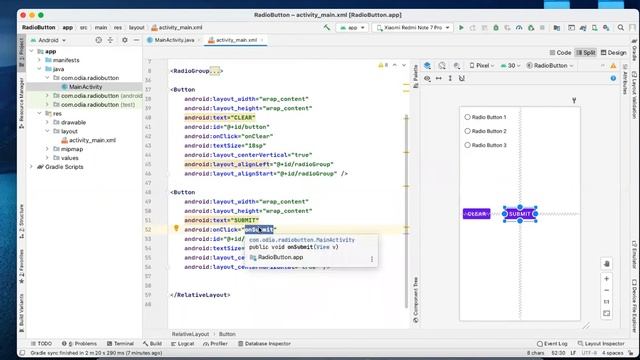Open the API 30 version dropdown
The image size is (640, 360).
point(511,66)
